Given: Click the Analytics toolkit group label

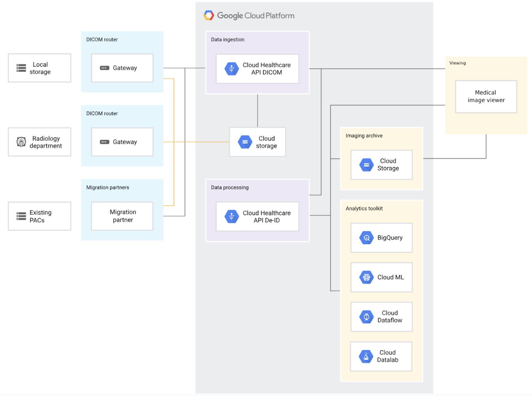Looking at the screenshot, I should [x=364, y=208].
